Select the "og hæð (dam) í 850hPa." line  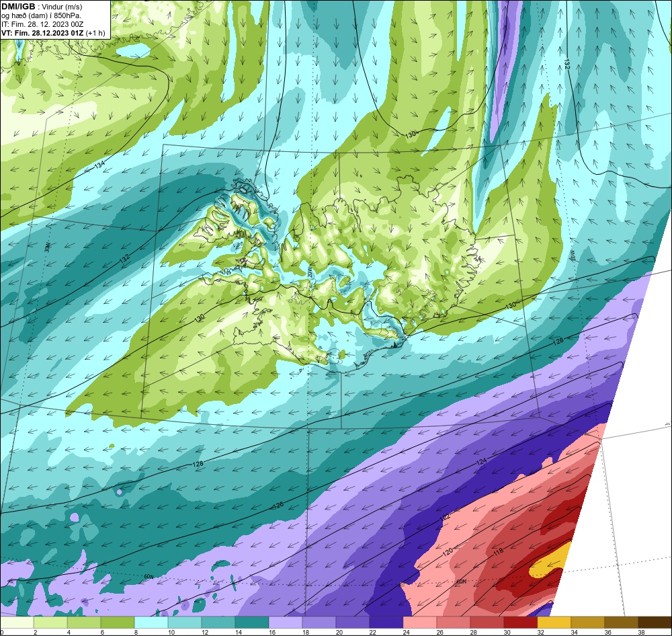pyautogui.click(x=41, y=15)
